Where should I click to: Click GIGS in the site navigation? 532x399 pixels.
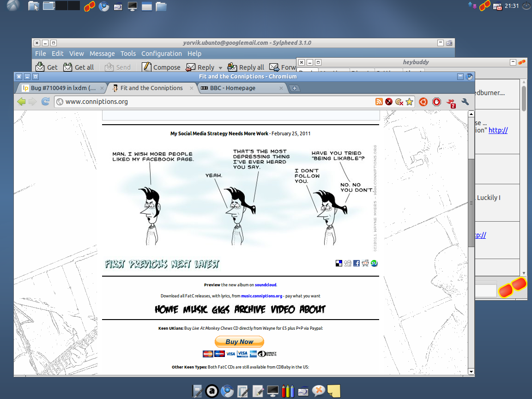point(221,309)
